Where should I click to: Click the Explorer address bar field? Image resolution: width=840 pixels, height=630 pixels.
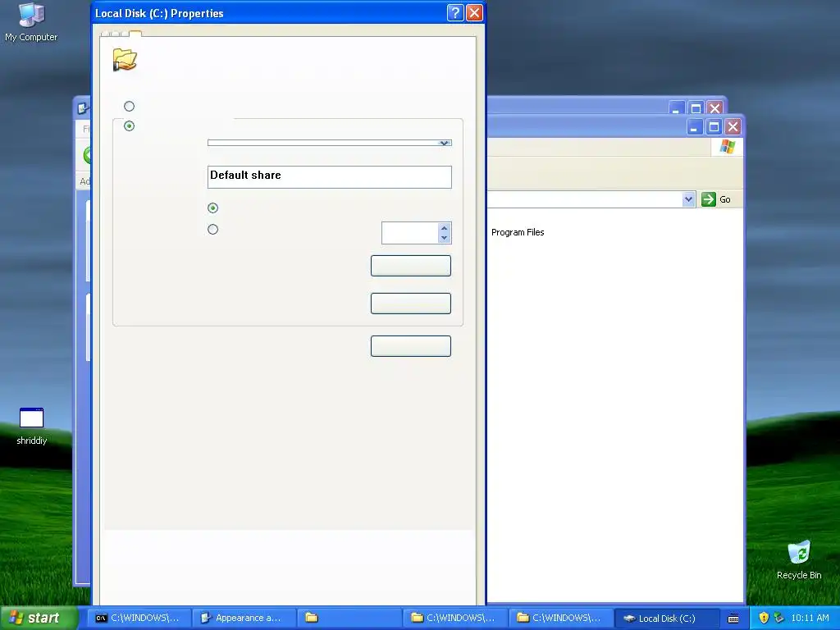(x=584, y=199)
